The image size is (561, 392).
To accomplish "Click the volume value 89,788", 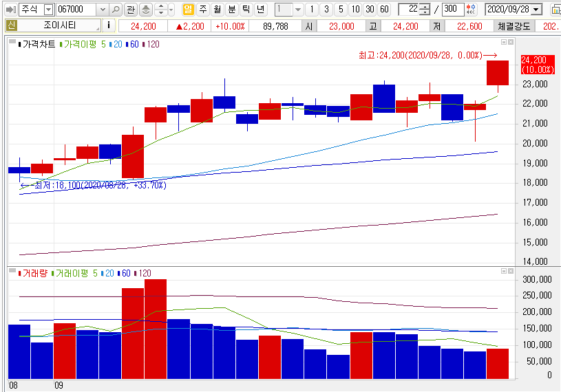I will point(275,26).
